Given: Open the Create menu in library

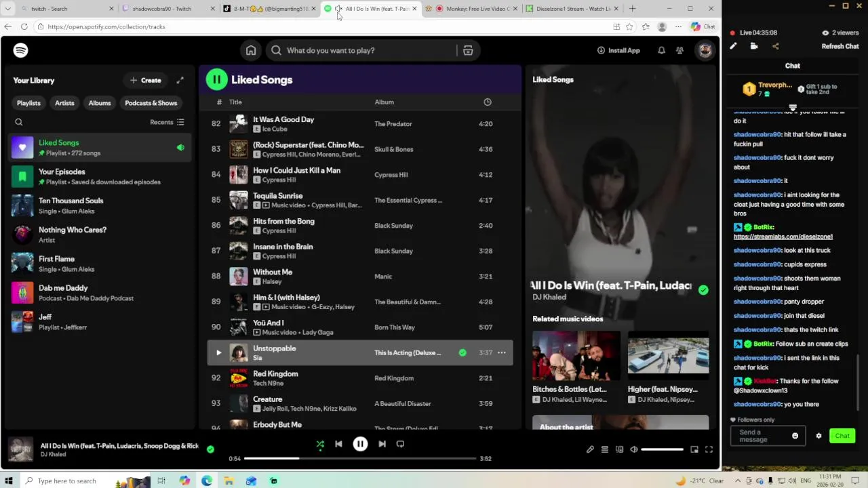Looking at the screenshot, I should click(146, 80).
